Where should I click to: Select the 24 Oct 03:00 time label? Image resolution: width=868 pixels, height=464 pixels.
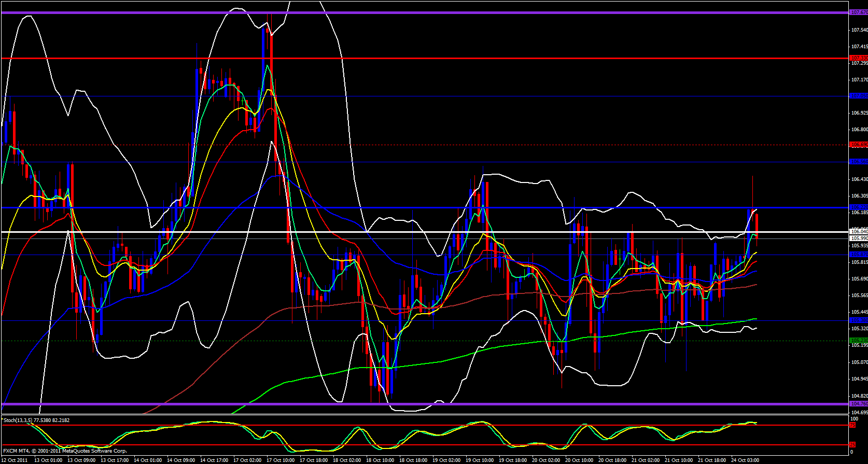point(745,460)
